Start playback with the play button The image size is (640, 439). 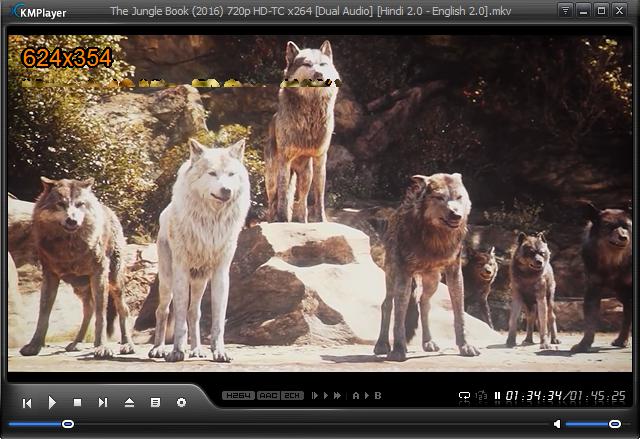pyautogui.click(x=52, y=403)
